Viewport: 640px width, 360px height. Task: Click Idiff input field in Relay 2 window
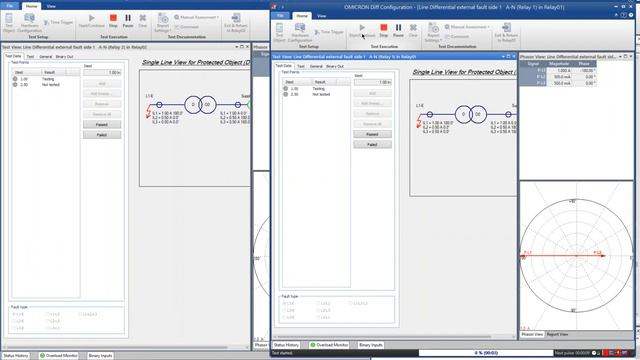pyautogui.click(x=102, y=72)
